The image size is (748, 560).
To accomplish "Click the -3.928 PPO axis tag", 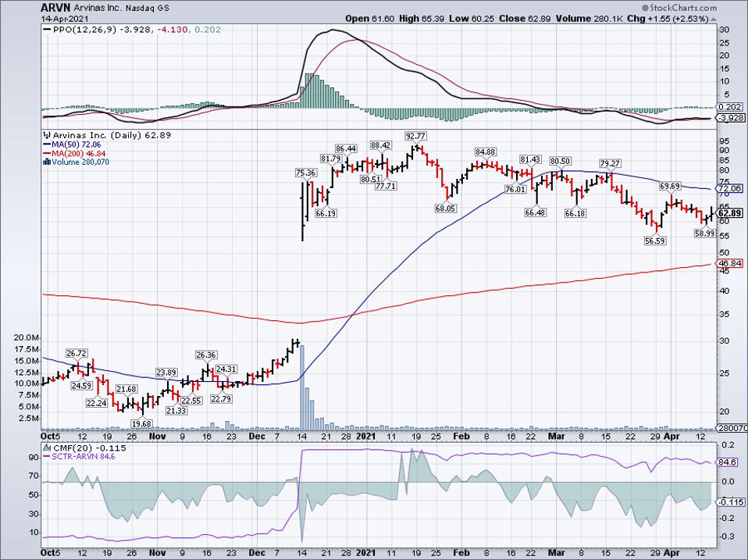I will coord(730,118).
